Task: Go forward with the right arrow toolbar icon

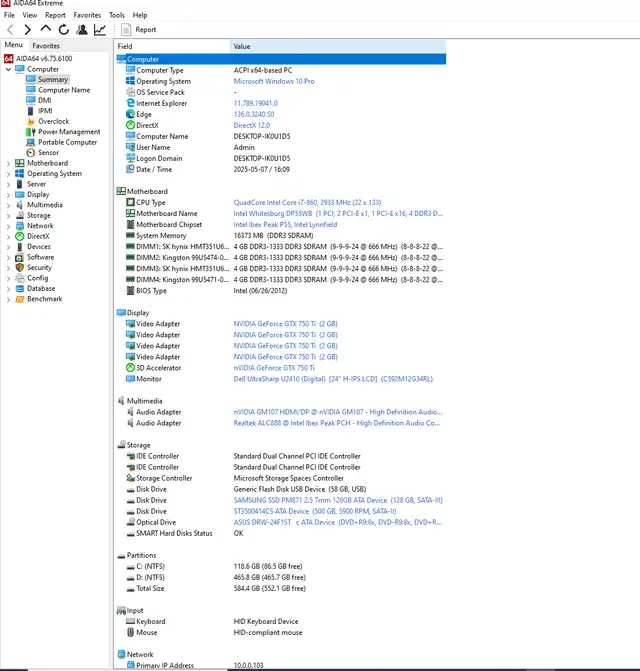Action: tap(28, 30)
